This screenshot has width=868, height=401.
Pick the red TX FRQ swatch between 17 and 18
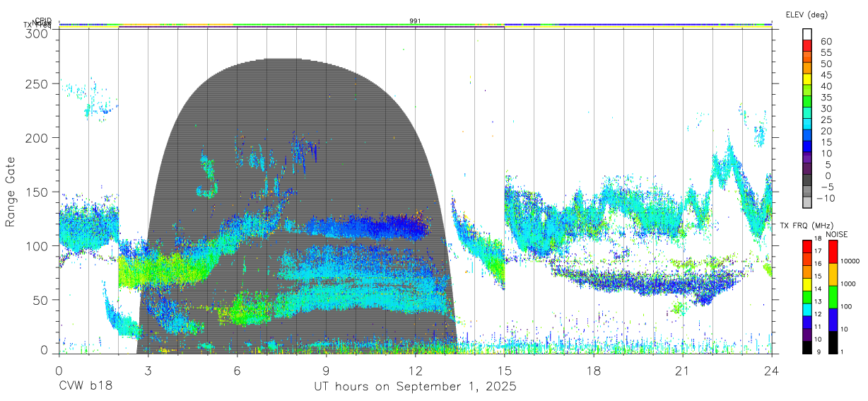pyautogui.click(x=807, y=247)
